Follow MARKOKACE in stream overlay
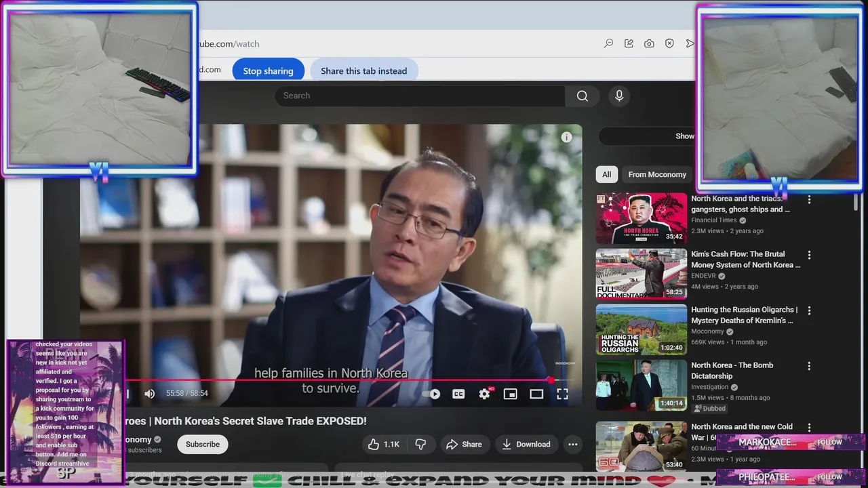Image resolution: width=868 pixels, height=488 pixels. point(829,442)
